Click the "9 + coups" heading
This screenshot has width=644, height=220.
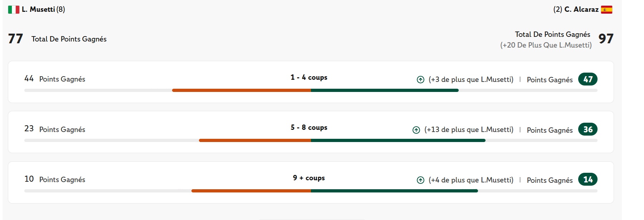tap(309, 178)
